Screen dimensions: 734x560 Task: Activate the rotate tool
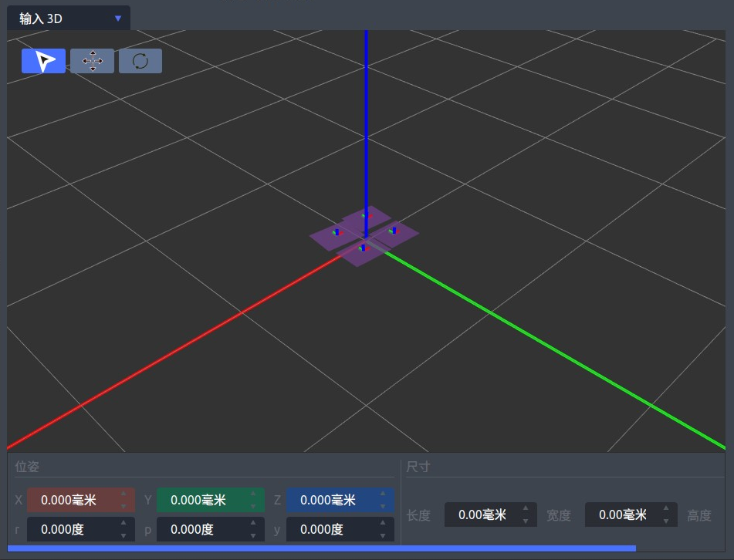point(140,61)
